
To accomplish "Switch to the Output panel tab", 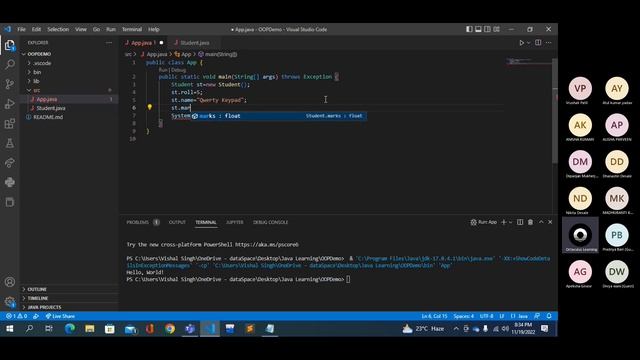I will point(177,222).
